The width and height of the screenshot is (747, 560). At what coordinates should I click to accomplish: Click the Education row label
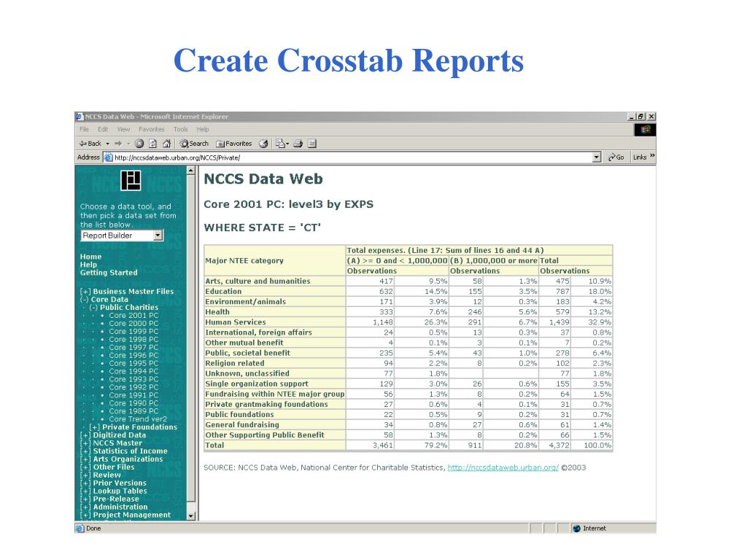pyautogui.click(x=223, y=292)
